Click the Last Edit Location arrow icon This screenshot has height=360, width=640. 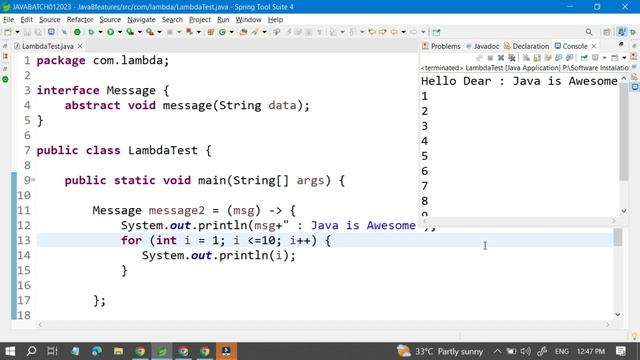click(372, 32)
